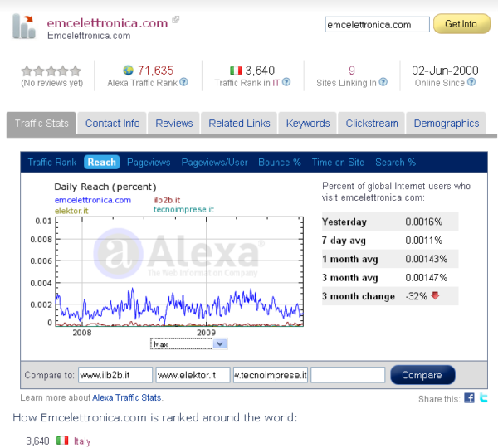The image size is (498, 448).
Task: Open the external link icon beside emcelettronica.com
Action: click(x=175, y=20)
